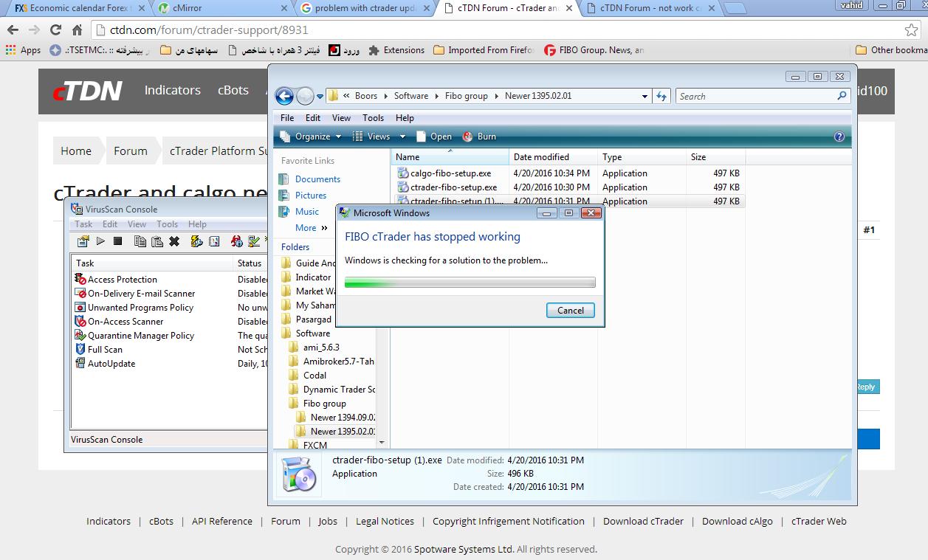This screenshot has width=928, height=560.
Task: Open the Task menu in VirusScan Console
Action: (x=84, y=224)
